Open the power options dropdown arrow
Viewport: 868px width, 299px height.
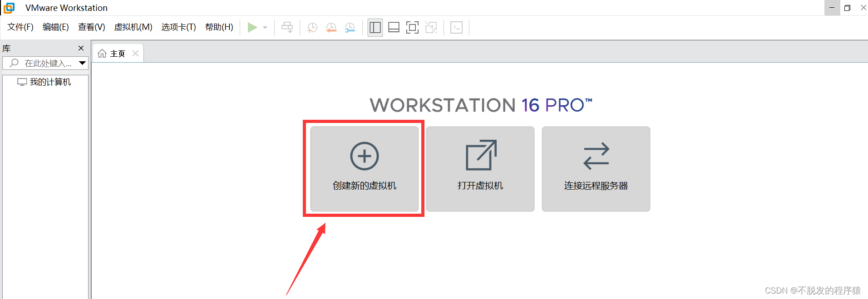click(265, 28)
